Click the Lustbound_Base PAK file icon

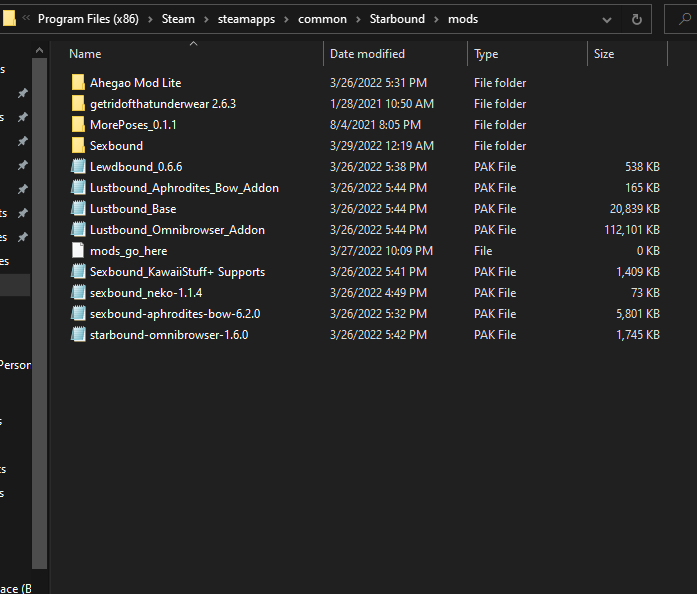78,208
